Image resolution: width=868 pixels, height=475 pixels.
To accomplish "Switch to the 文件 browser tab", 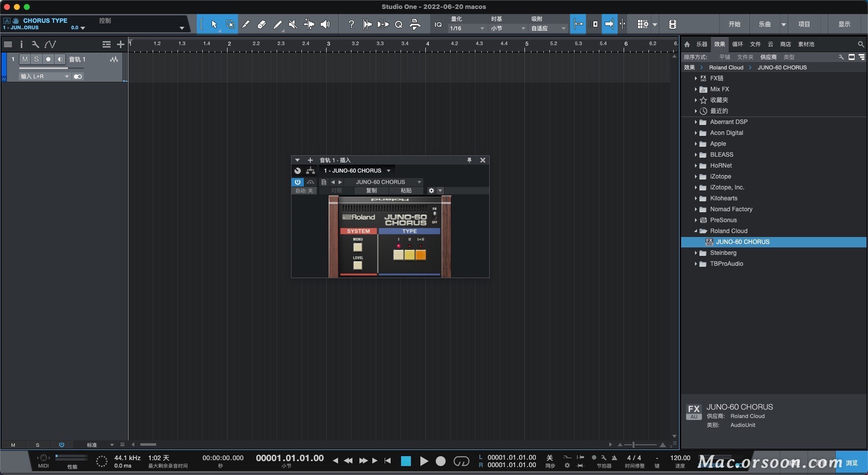I will [x=755, y=44].
